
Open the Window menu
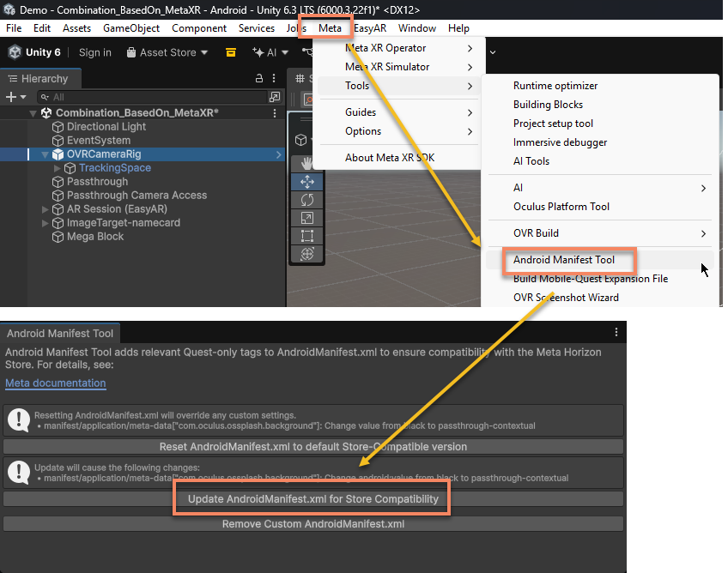(x=417, y=28)
